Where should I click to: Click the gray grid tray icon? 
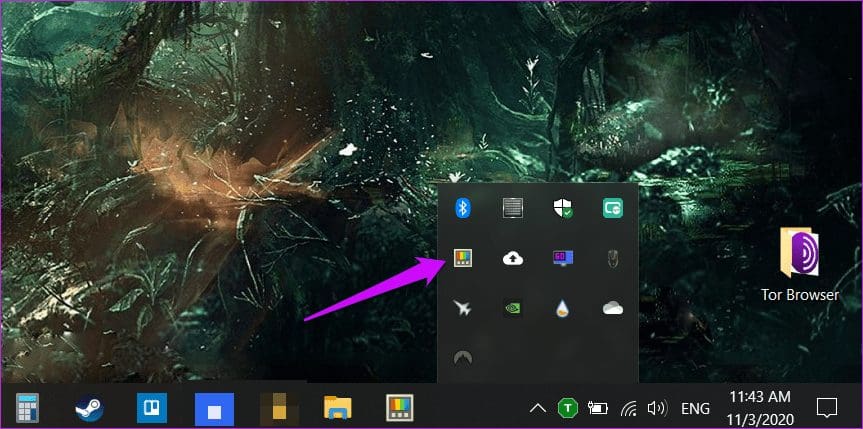pyautogui.click(x=512, y=208)
